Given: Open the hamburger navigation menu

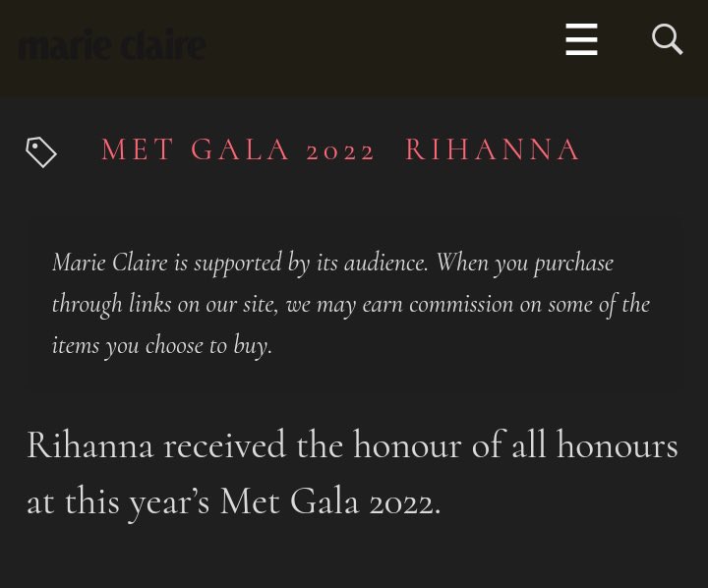Looking at the screenshot, I should [581, 39].
